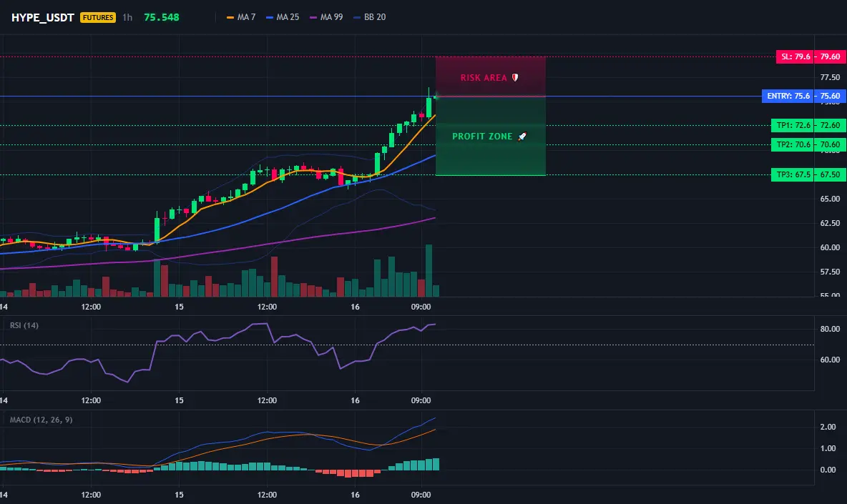Click the latest candlestick at the entry line
Screen dimensions: 847x504
(436, 97)
